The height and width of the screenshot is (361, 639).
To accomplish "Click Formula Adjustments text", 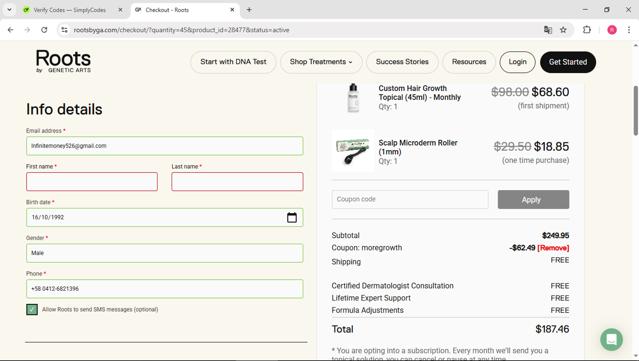I will click(x=368, y=310).
